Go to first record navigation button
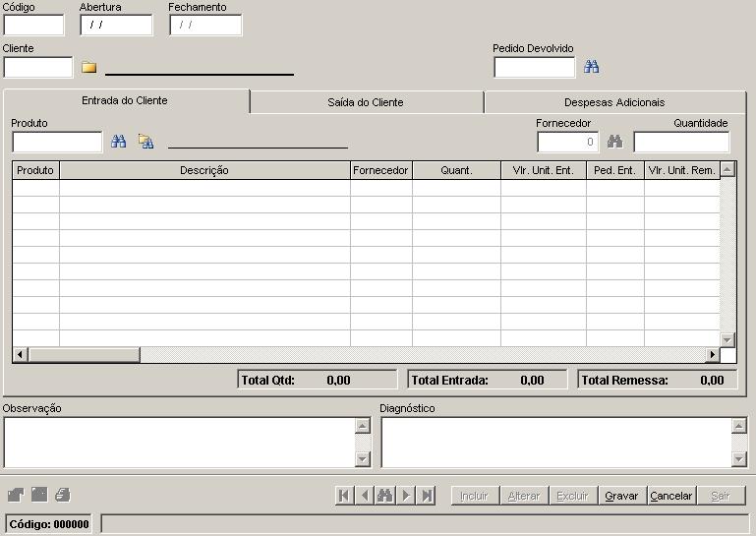The width and height of the screenshot is (756, 536). click(x=344, y=496)
